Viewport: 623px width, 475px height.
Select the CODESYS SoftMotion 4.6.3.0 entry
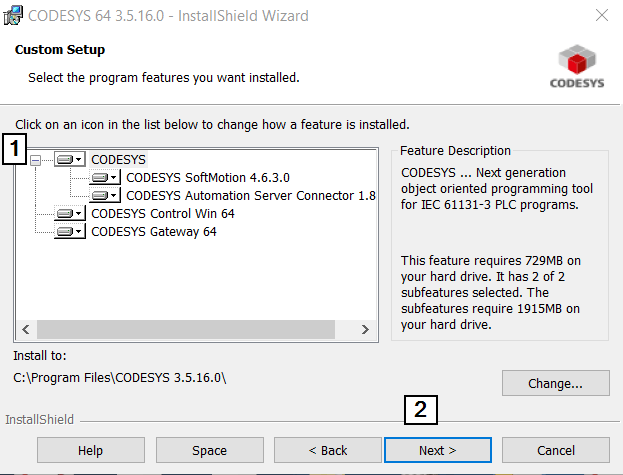click(208, 178)
